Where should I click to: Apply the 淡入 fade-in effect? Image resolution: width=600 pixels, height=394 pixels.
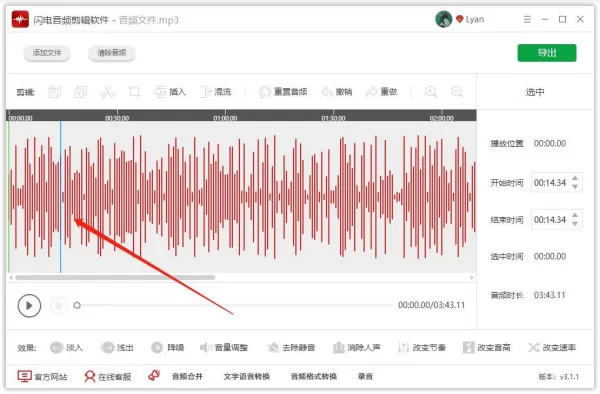(66, 347)
